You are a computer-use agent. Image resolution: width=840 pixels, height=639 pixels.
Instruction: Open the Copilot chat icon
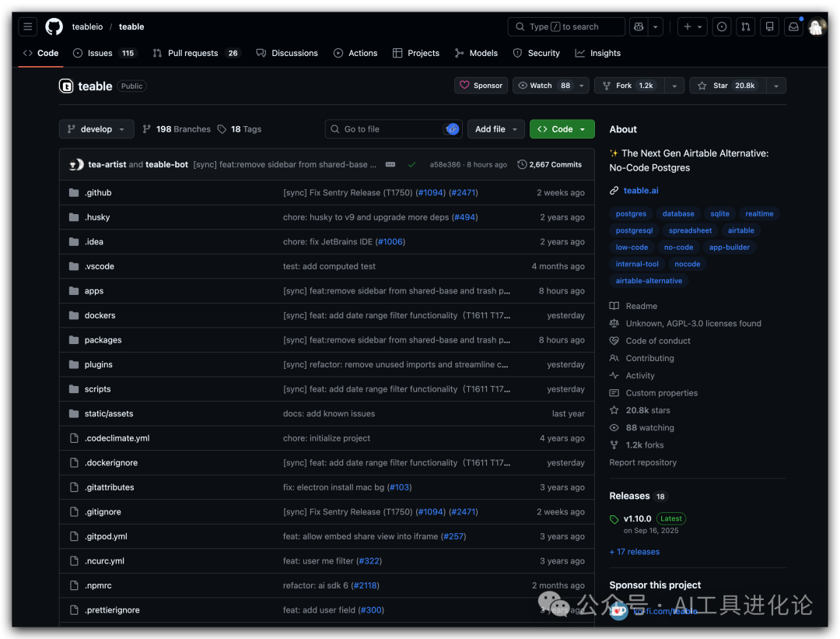pyautogui.click(x=639, y=26)
